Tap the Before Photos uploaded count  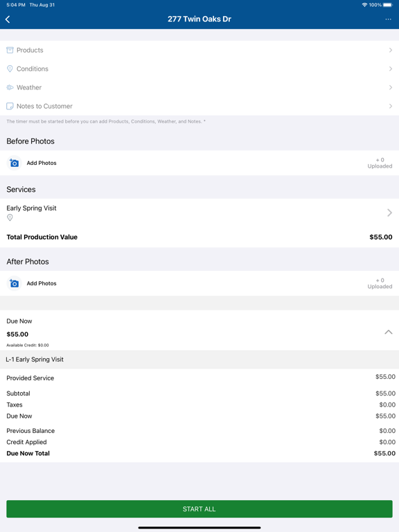380,163
